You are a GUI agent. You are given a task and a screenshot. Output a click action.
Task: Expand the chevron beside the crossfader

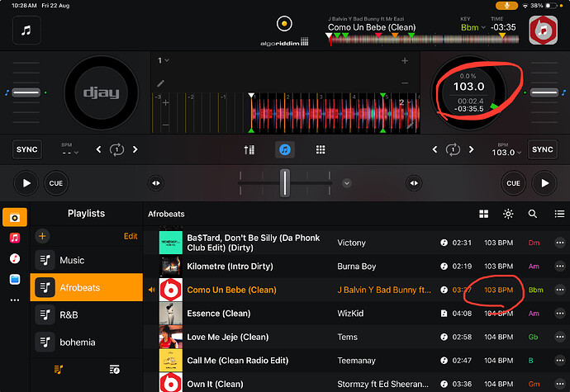click(347, 183)
